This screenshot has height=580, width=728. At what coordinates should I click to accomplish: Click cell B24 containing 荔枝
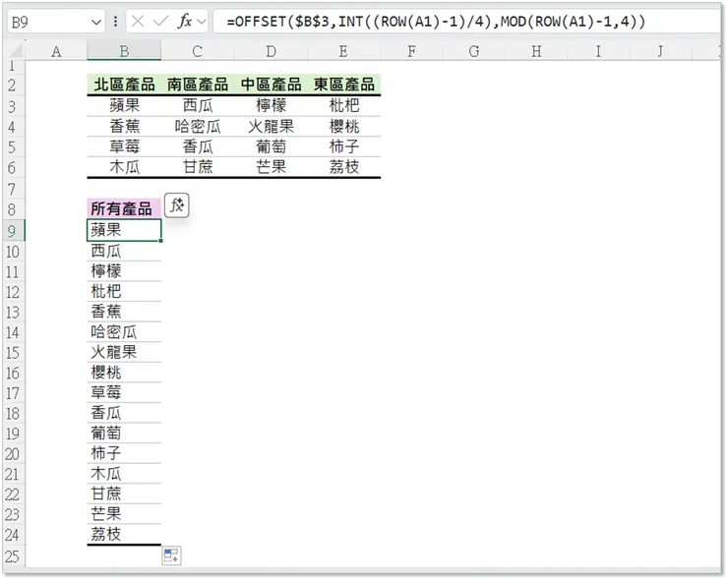pyautogui.click(x=124, y=534)
